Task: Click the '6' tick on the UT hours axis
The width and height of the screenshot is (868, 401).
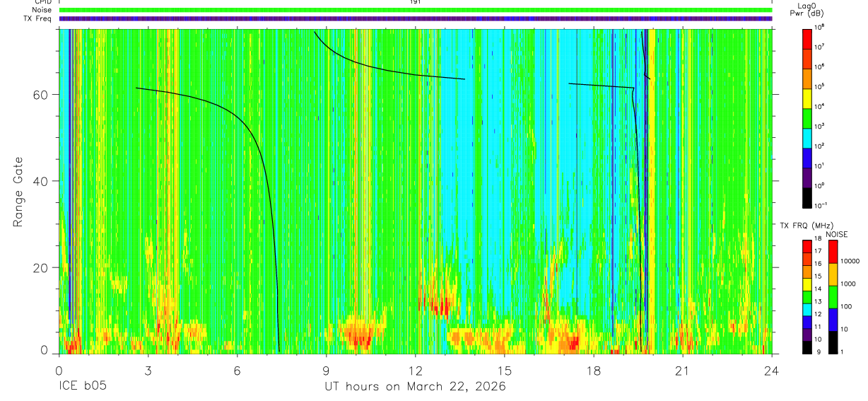Action: click(x=237, y=371)
